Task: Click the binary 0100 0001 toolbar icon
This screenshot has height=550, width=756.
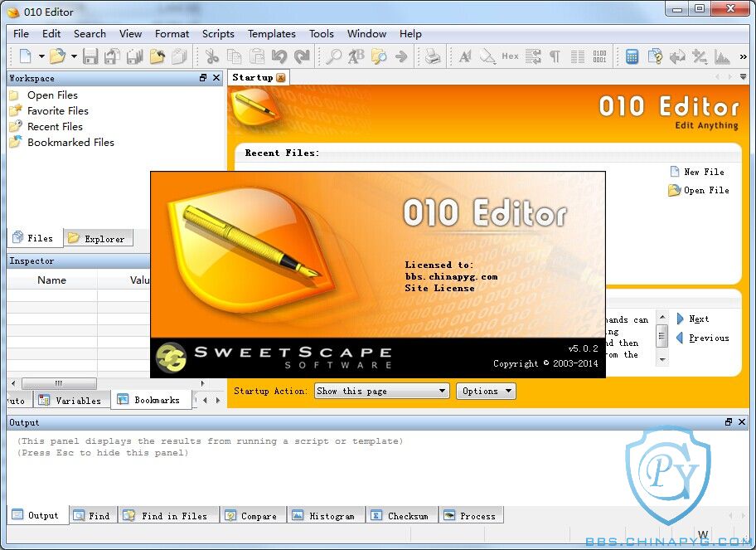Action: pos(600,56)
